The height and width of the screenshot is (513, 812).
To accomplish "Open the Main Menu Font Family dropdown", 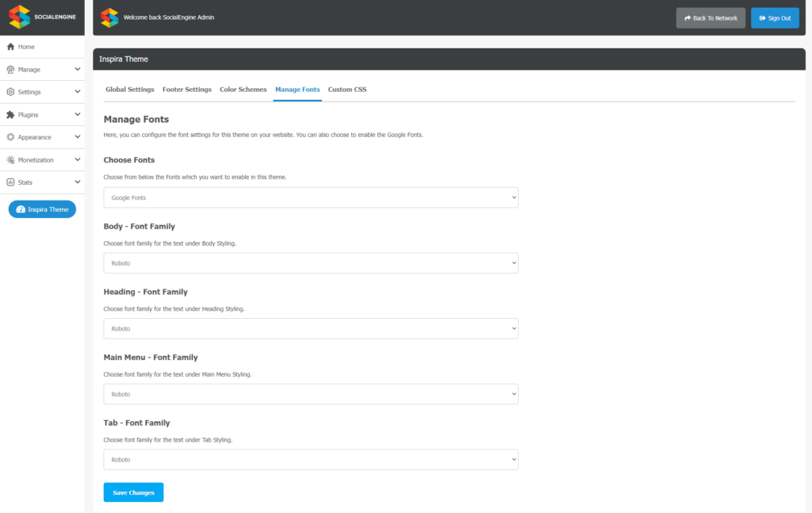I will point(311,394).
